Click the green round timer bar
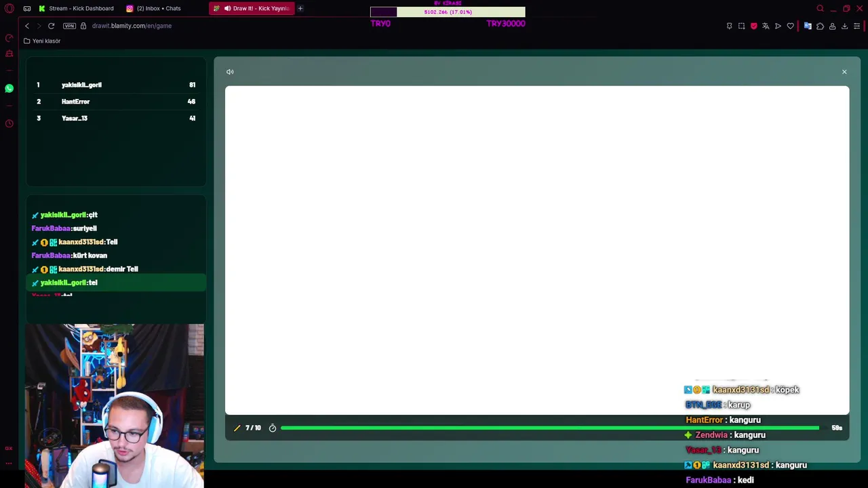The height and width of the screenshot is (488, 868). pos(549,428)
